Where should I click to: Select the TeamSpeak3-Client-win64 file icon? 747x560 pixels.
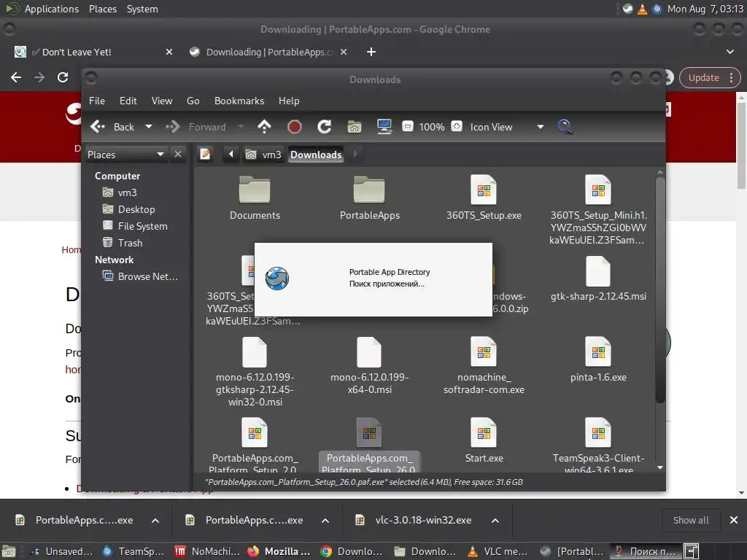pos(598,433)
